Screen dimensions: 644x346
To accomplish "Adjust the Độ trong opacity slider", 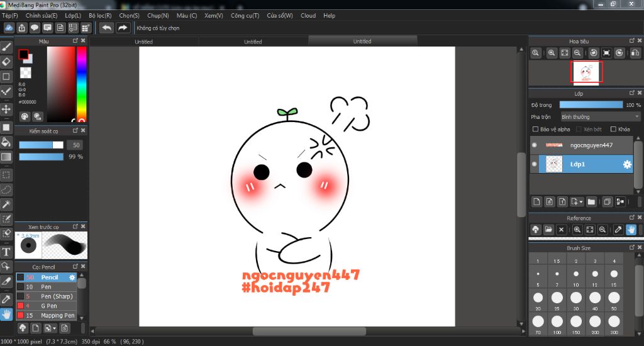I will pos(591,105).
